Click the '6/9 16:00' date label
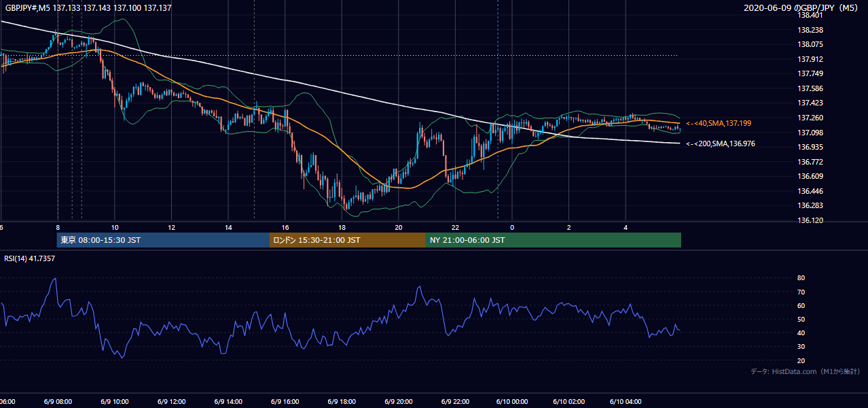Viewport: 868px width, 408px height. point(285,402)
